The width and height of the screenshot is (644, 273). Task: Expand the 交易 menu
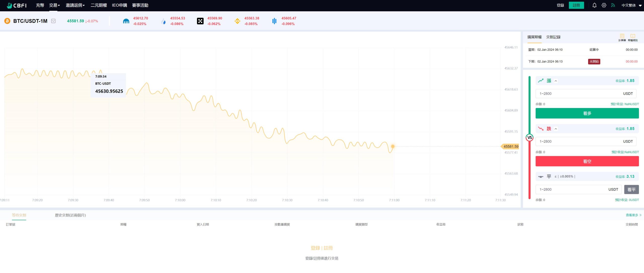click(x=54, y=5)
